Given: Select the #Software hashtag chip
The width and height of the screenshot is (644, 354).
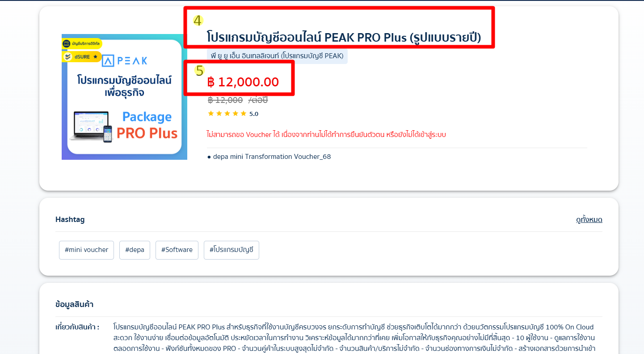Looking at the screenshot, I should (177, 250).
